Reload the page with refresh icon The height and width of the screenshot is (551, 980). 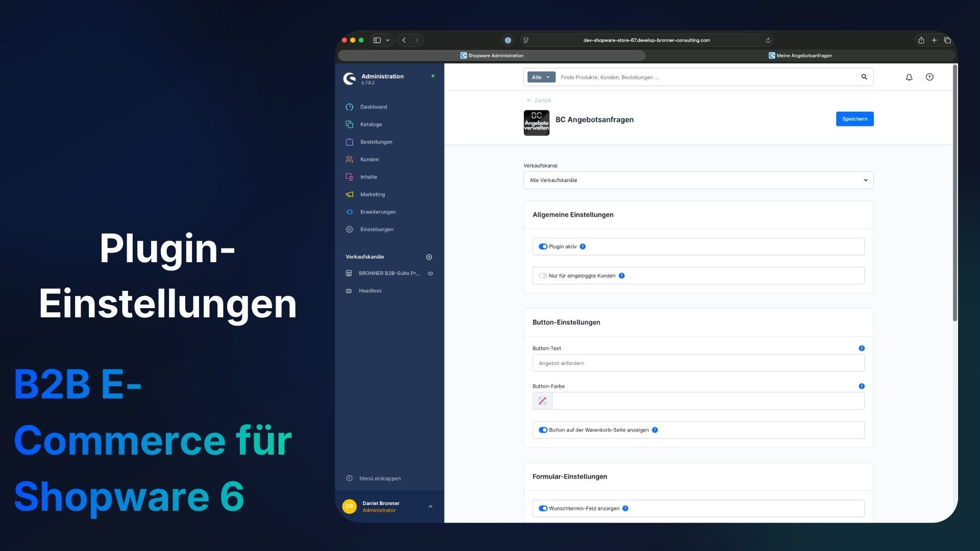(768, 40)
